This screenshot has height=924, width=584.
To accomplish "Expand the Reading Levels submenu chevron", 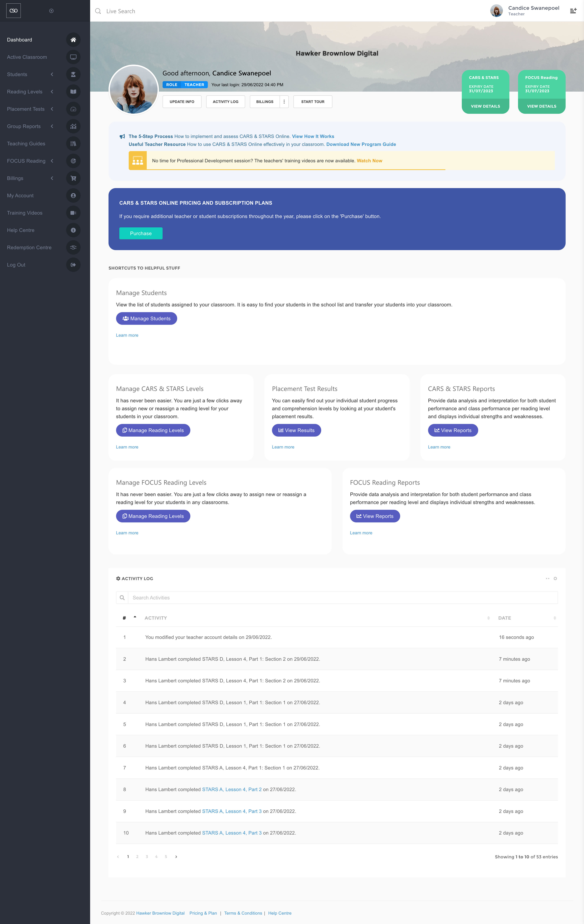I will [x=52, y=92].
